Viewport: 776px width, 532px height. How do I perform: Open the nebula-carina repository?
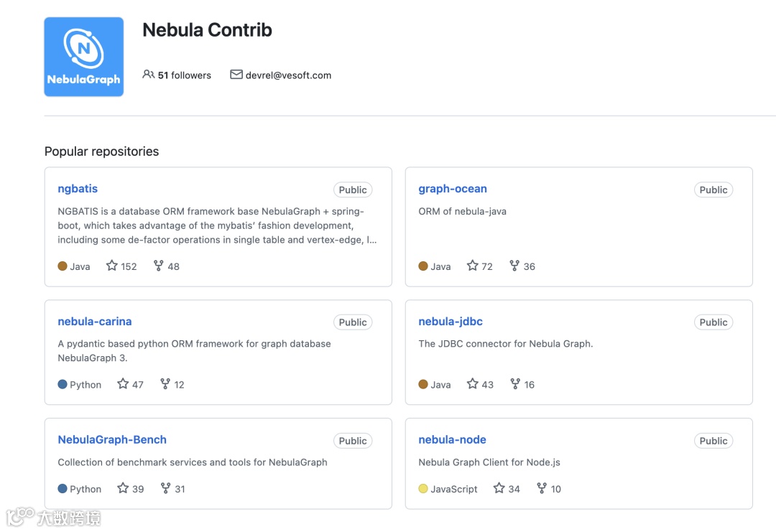point(95,322)
